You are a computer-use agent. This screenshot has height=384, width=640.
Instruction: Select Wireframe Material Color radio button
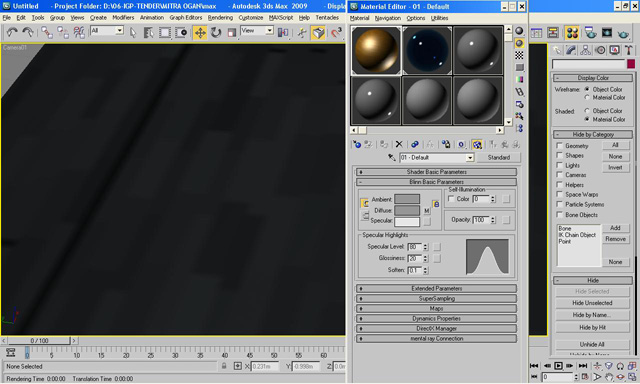pos(587,98)
